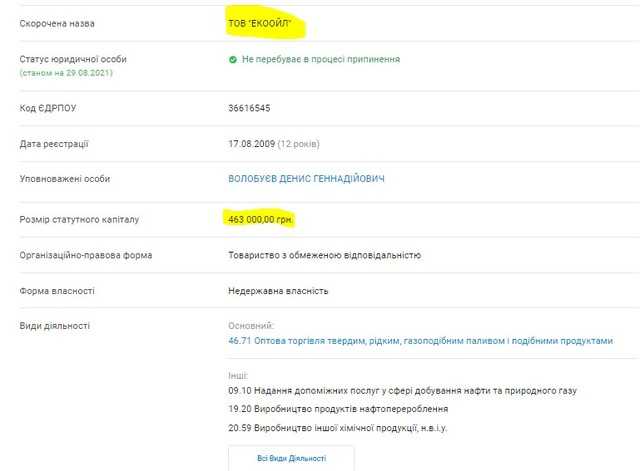This screenshot has width=640, height=471.
Task: Select the capital value 463 000,00 грн.
Action: click(x=260, y=220)
